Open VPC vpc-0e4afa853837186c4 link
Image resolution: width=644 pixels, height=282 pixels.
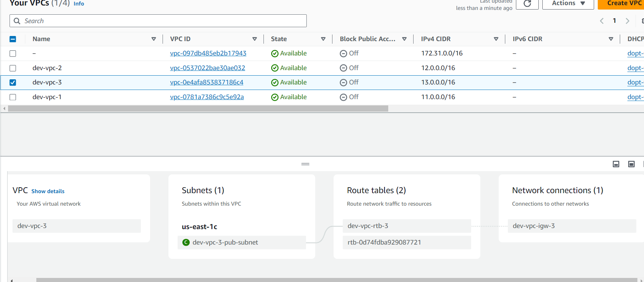point(207,82)
